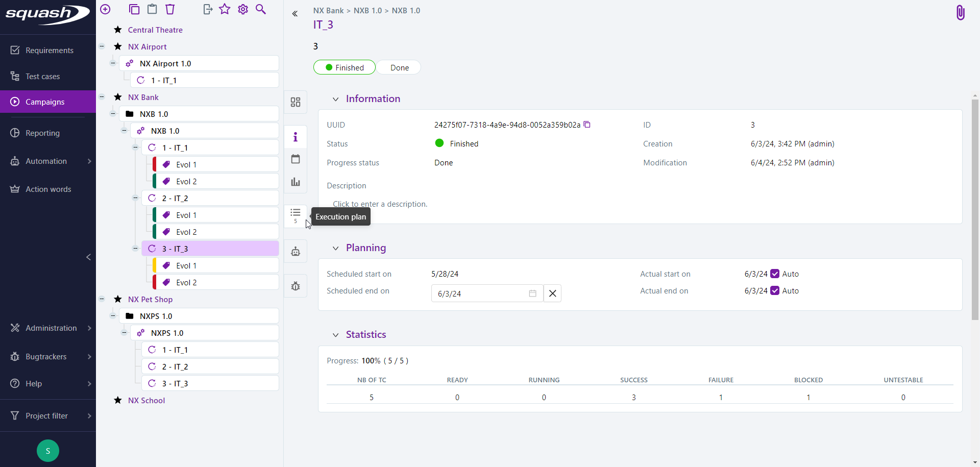The width and height of the screenshot is (980, 467).
Task: Open the issues bug icon
Action: 296,286
